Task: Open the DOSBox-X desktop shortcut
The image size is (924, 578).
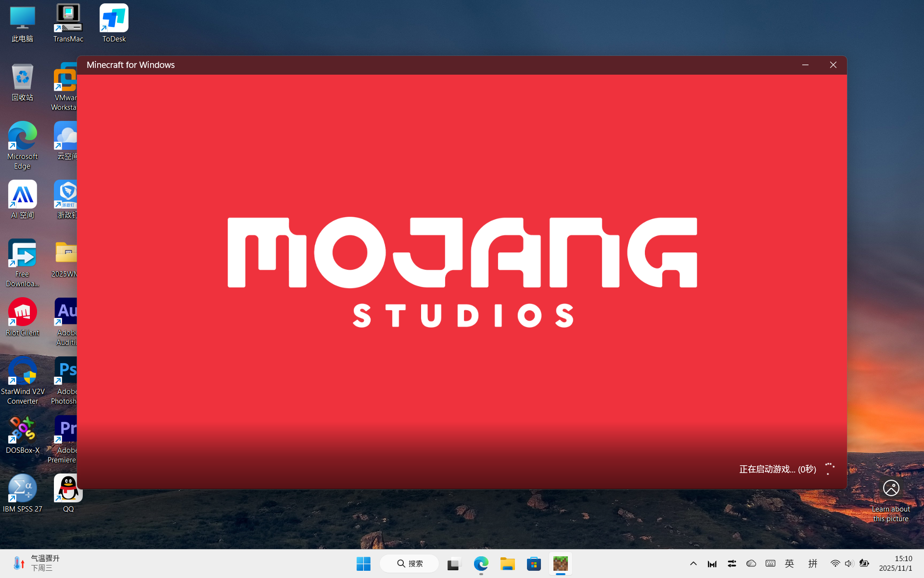Action: click(x=22, y=433)
